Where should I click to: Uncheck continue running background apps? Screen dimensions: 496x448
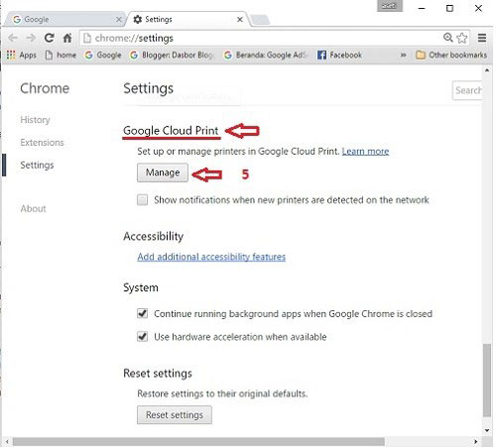click(143, 313)
